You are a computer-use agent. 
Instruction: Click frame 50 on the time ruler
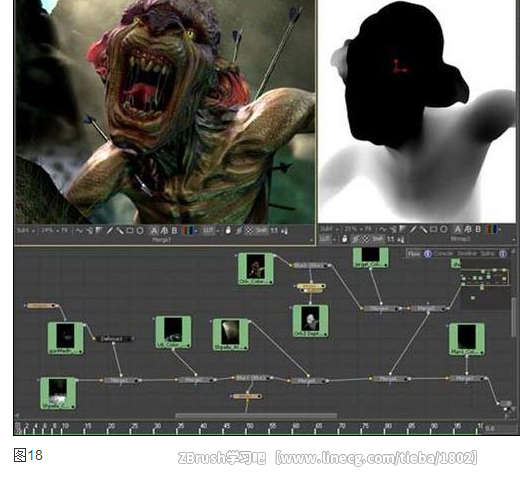point(249,426)
